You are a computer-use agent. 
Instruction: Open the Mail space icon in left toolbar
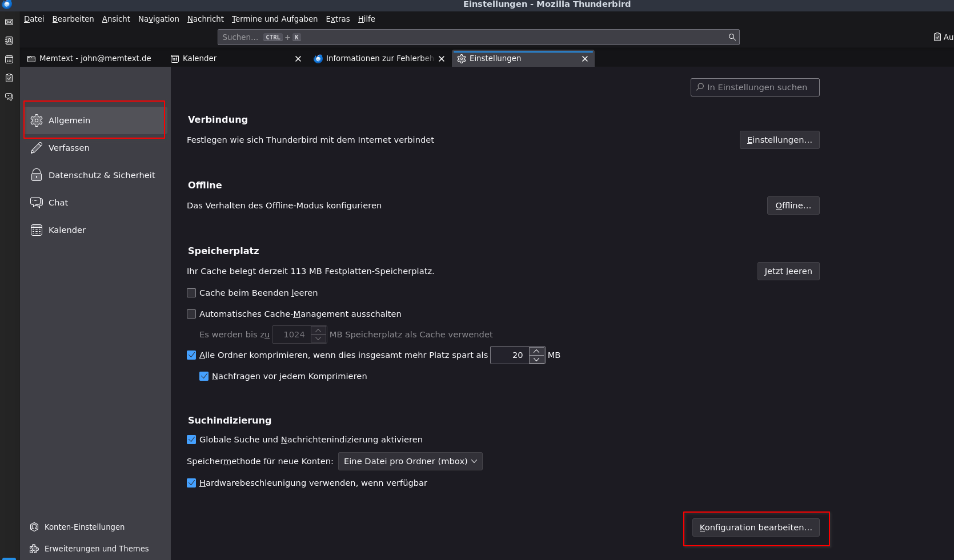[x=9, y=22]
